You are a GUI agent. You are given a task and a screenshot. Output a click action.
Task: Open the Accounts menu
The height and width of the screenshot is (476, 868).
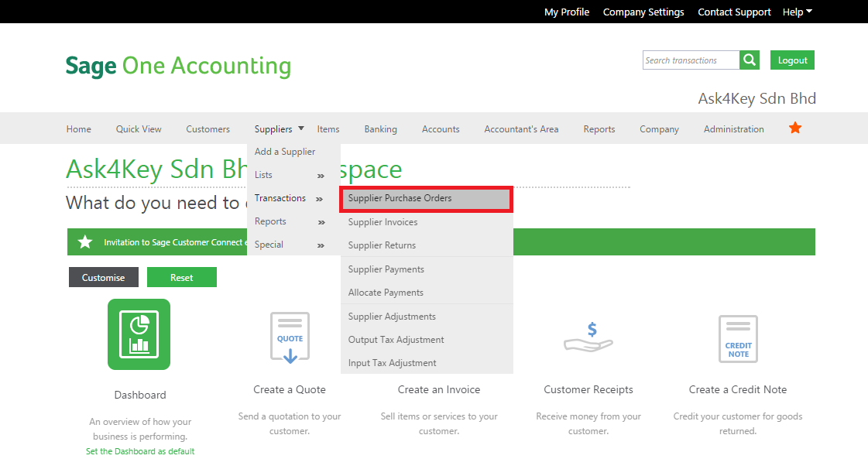tap(441, 129)
